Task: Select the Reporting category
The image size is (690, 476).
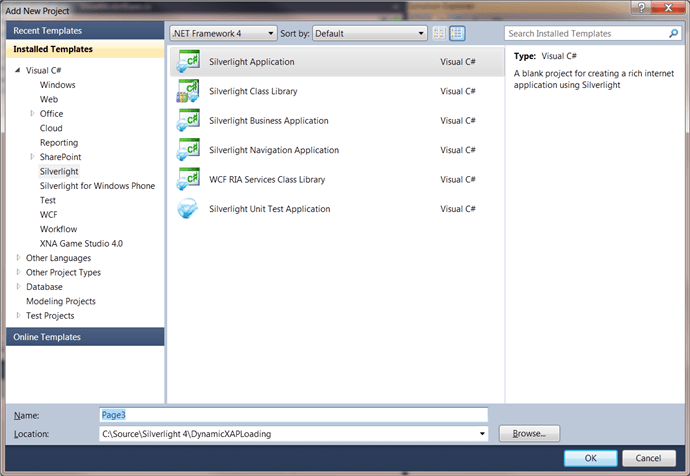Action: click(59, 143)
